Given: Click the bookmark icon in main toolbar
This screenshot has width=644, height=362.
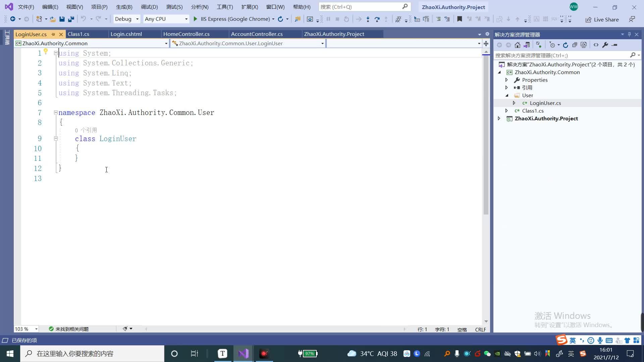Looking at the screenshot, I should [460, 19].
